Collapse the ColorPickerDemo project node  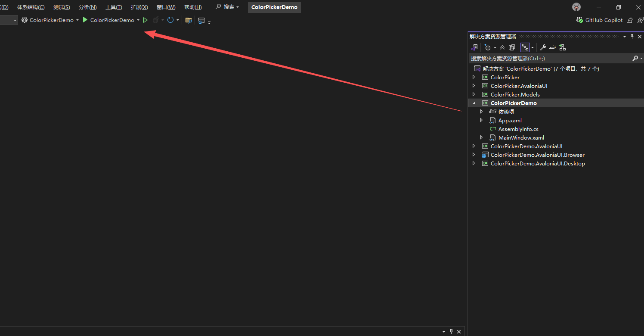pyautogui.click(x=474, y=103)
